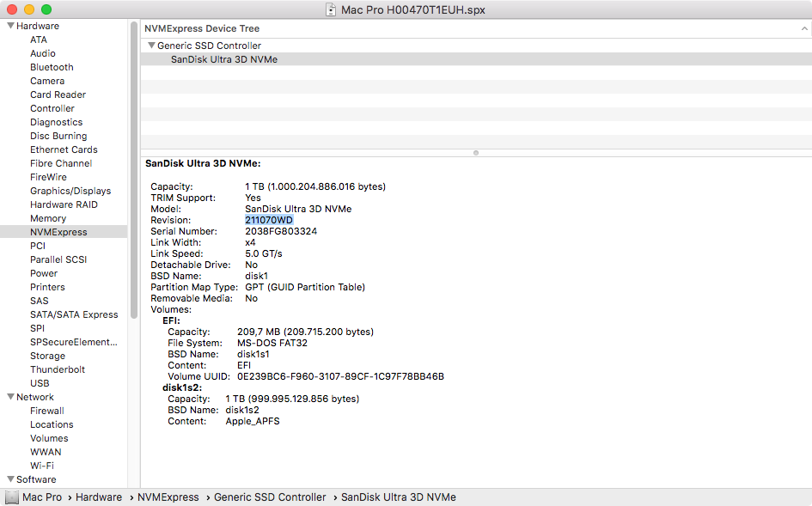Viewport: 812px width, 506px height.
Task: Click the sidebar vertical scrollbar
Action: point(134,170)
